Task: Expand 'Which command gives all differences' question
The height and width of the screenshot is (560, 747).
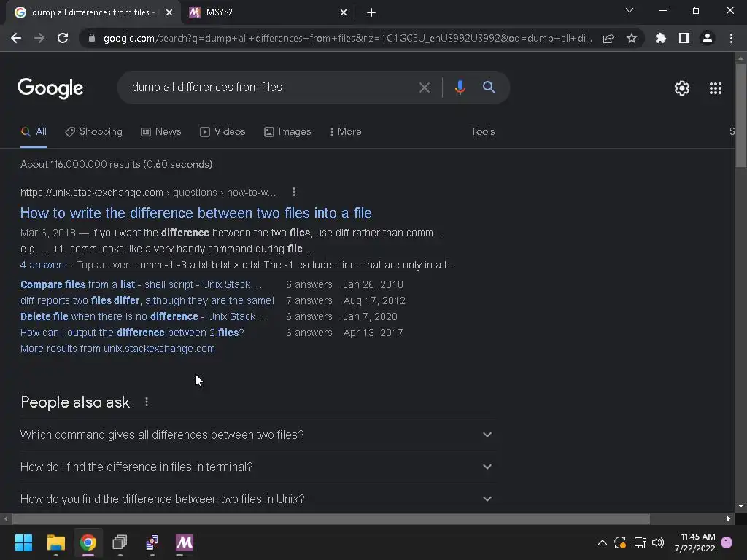Action: (258, 435)
